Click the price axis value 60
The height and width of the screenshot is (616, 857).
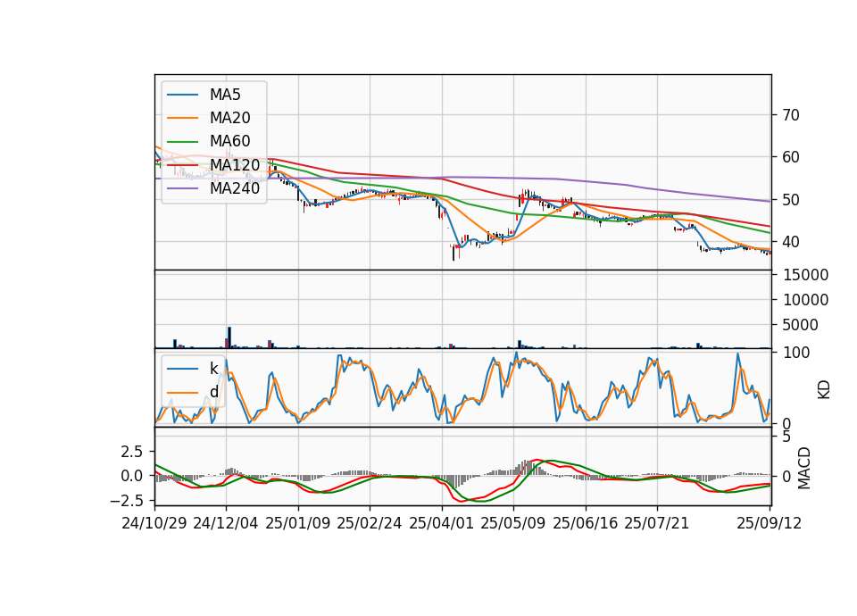click(792, 157)
